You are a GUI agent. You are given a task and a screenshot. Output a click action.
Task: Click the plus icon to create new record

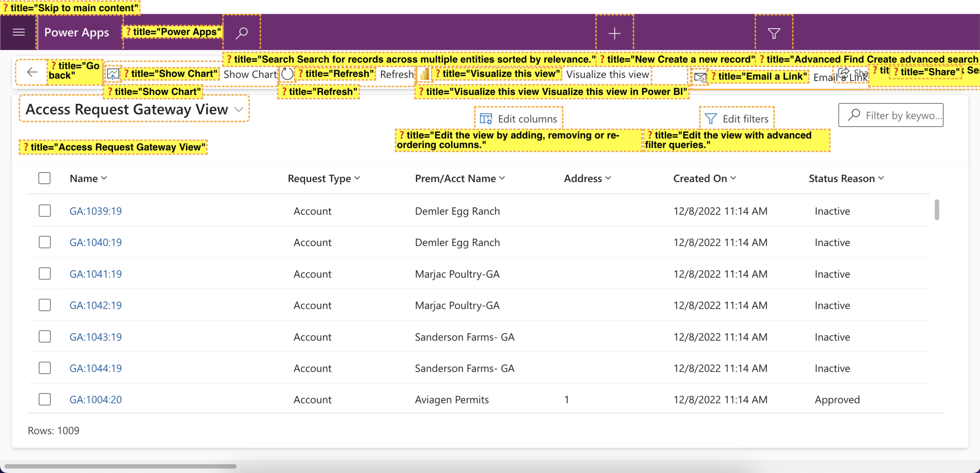(614, 33)
